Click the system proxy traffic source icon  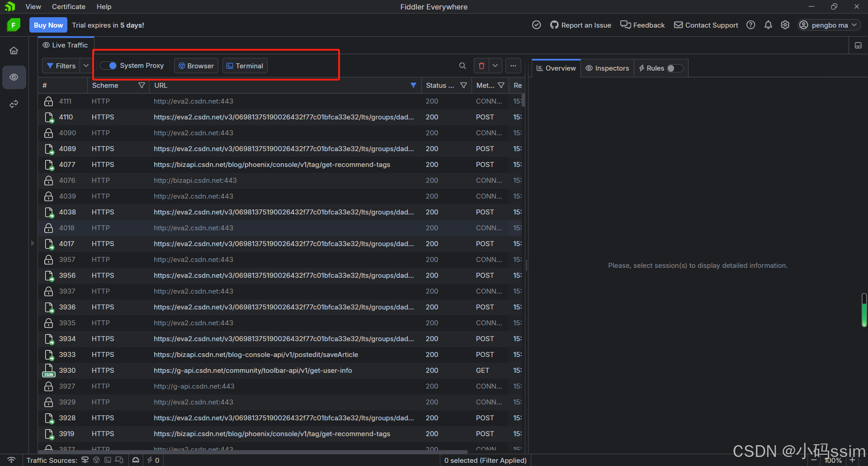[85, 460]
